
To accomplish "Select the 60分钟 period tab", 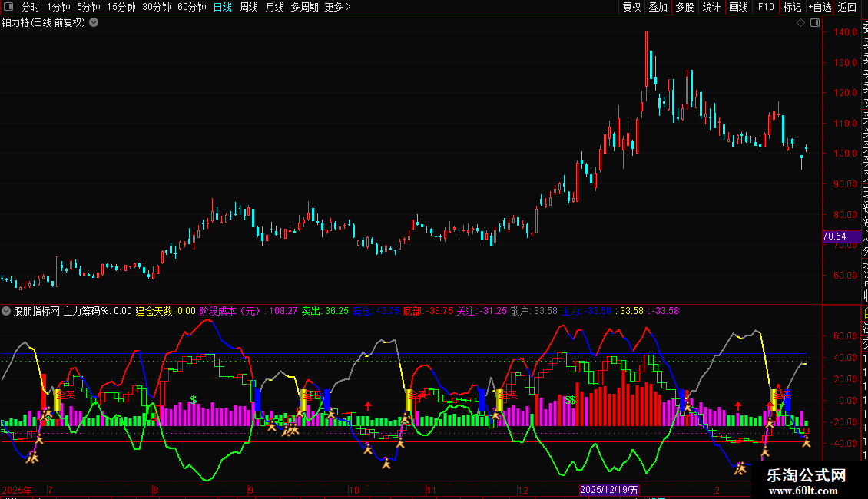I will click(192, 7).
